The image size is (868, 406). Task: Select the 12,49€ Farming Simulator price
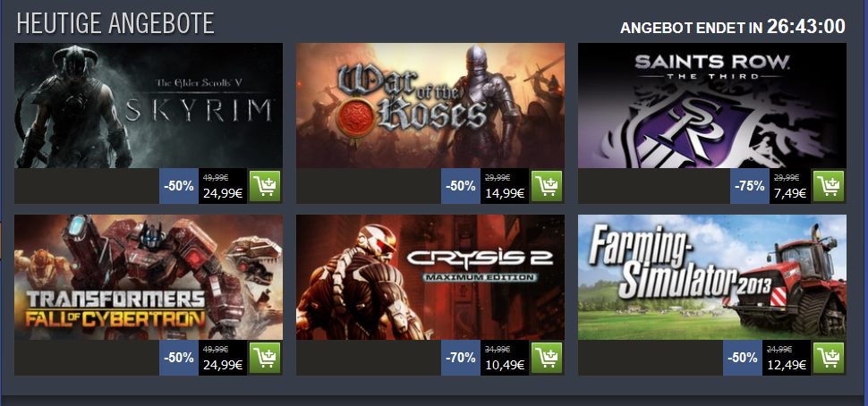787,365
